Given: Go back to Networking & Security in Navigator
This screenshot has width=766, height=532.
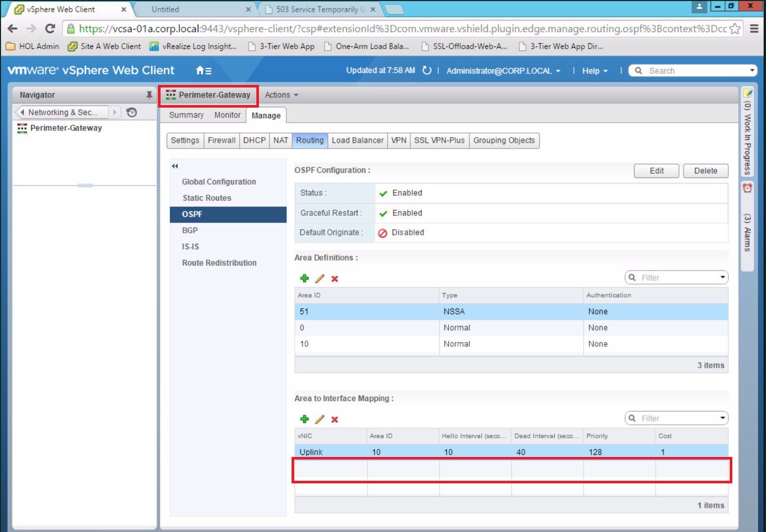Looking at the screenshot, I should (62, 112).
